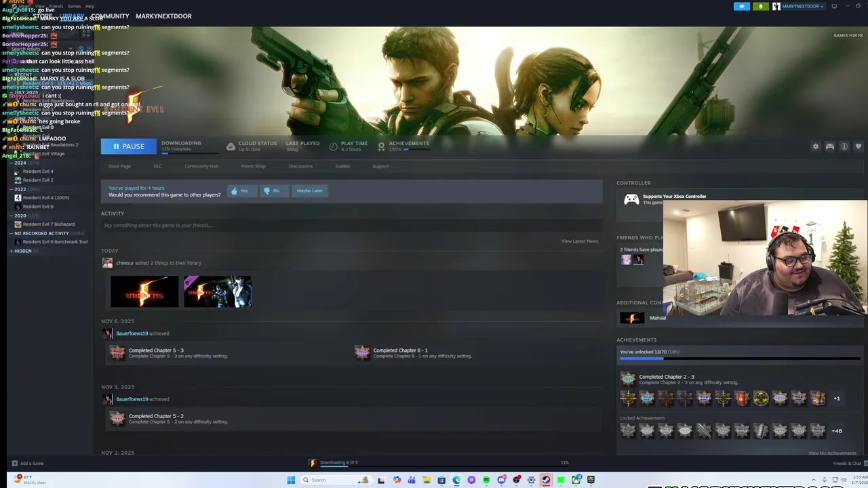Open game settings gear icon
This screenshot has height=488, width=868.
click(x=815, y=146)
